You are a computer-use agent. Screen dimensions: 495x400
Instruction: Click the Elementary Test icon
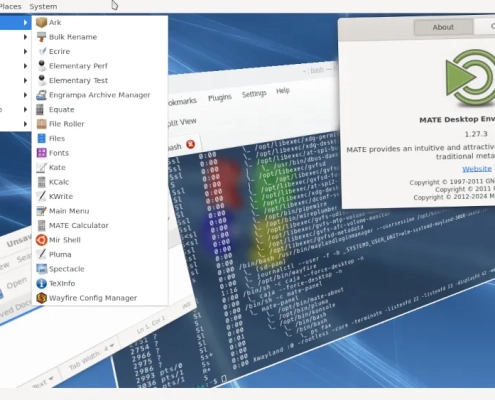coord(41,80)
